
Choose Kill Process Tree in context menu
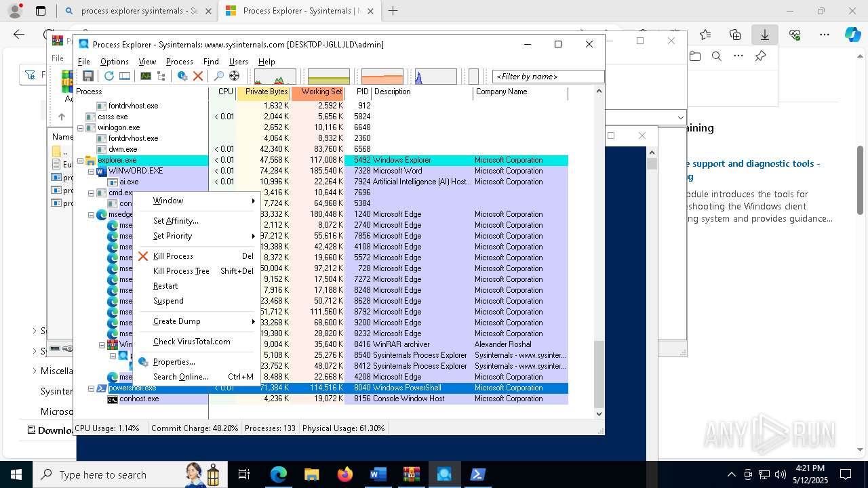point(197,271)
